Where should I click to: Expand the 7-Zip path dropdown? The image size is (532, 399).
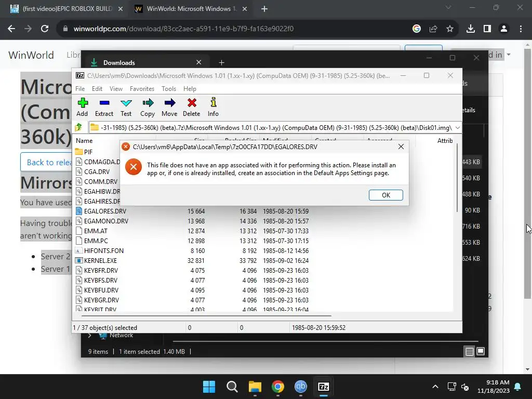tap(457, 128)
